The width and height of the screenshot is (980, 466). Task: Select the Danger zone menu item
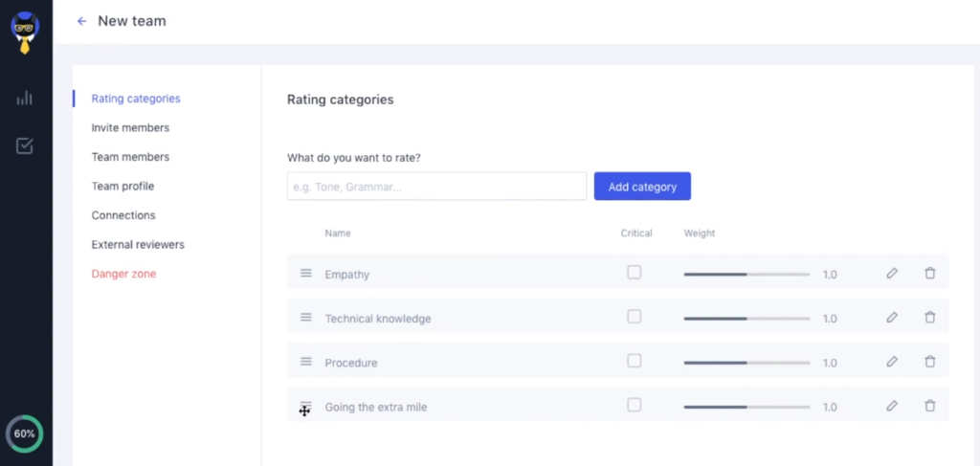(x=123, y=274)
